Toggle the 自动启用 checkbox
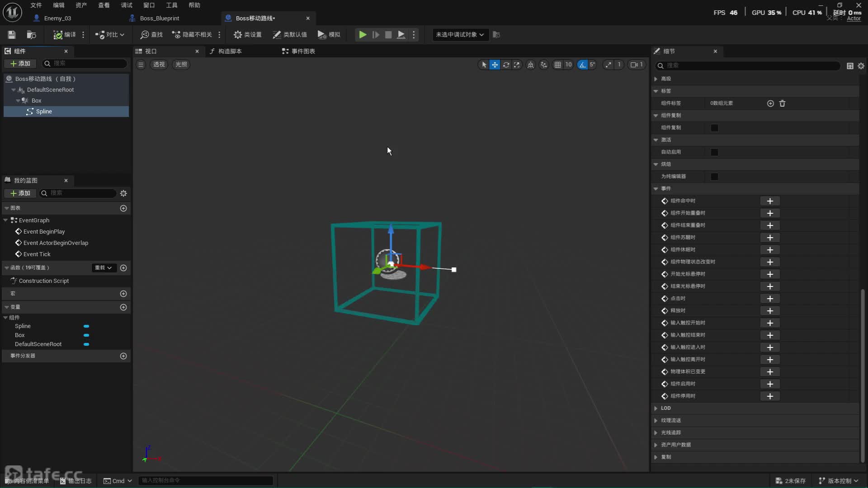The width and height of the screenshot is (868, 488). (x=714, y=152)
